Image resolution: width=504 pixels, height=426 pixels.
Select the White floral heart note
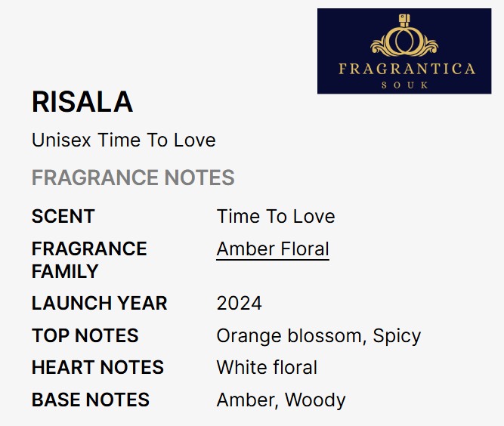point(267,368)
